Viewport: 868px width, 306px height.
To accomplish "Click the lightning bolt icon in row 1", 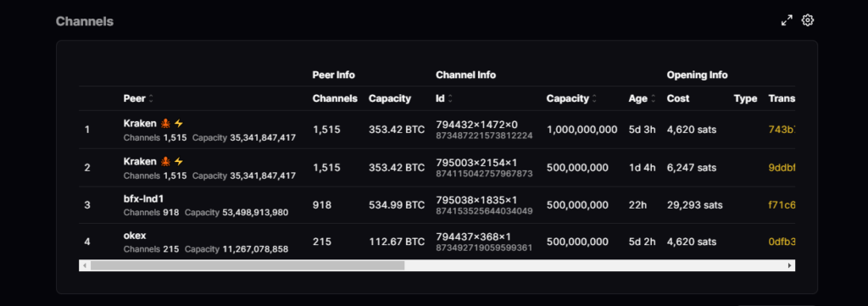I will coord(178,124).
